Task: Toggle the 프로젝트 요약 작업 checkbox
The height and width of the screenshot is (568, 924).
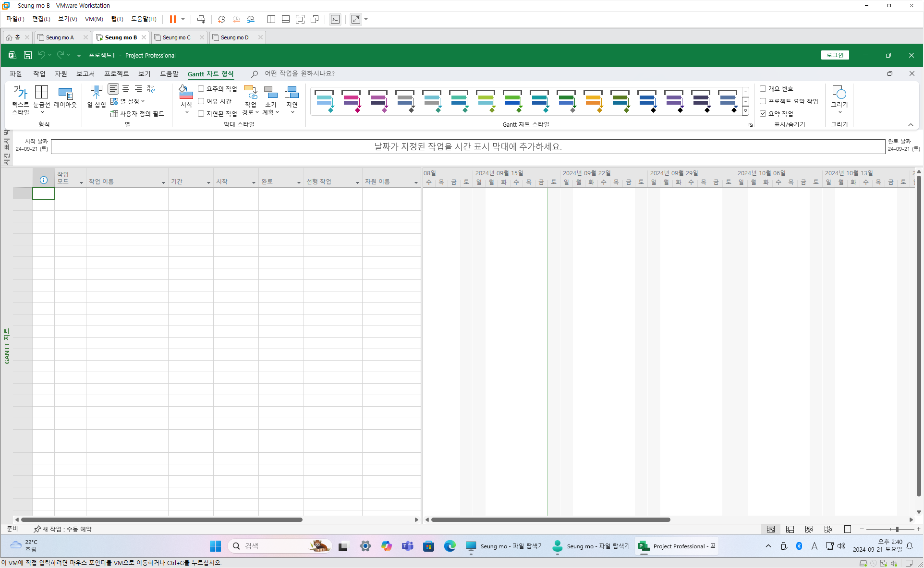Action: 763,101
